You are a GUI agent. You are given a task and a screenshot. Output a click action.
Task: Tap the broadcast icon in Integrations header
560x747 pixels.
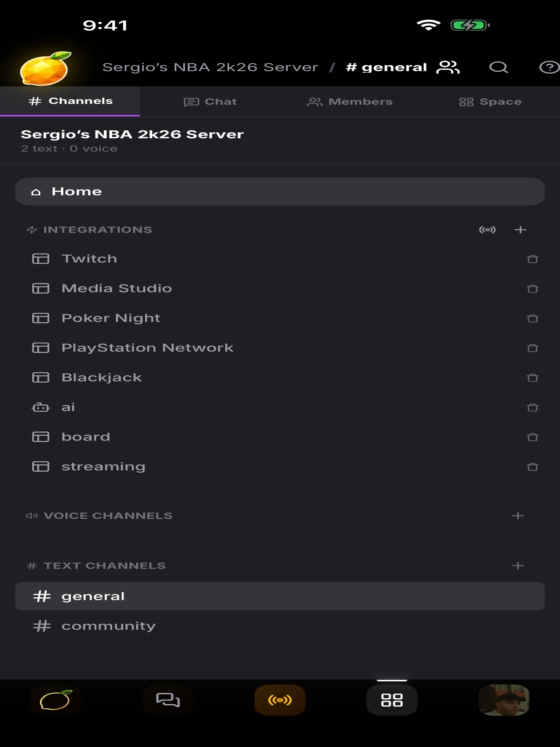(x=487, y=230)
